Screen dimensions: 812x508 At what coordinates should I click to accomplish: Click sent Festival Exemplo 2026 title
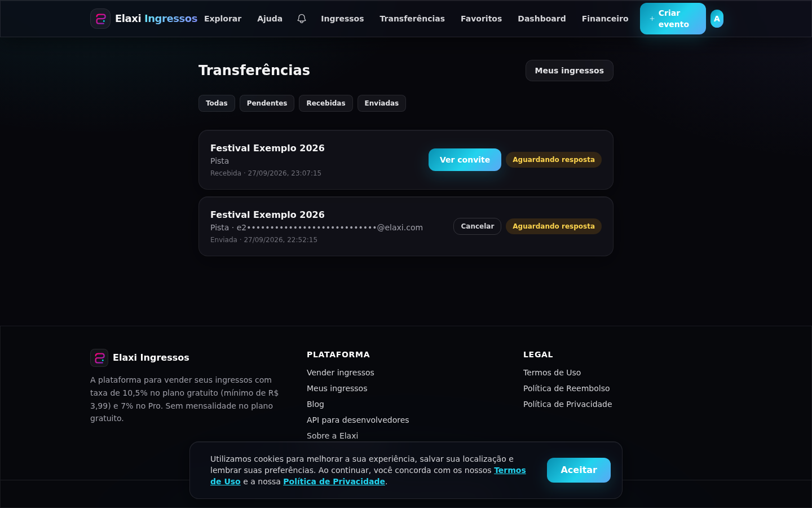pos(267,214)
